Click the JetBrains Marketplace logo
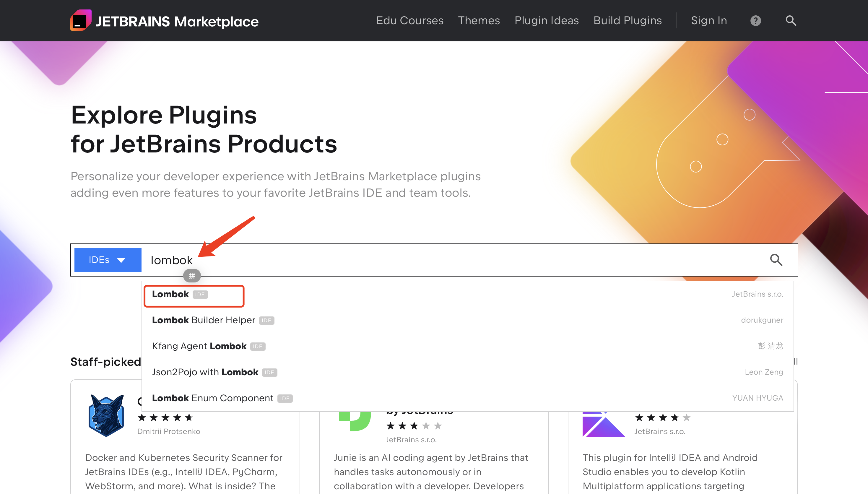 tap(164, 21)
